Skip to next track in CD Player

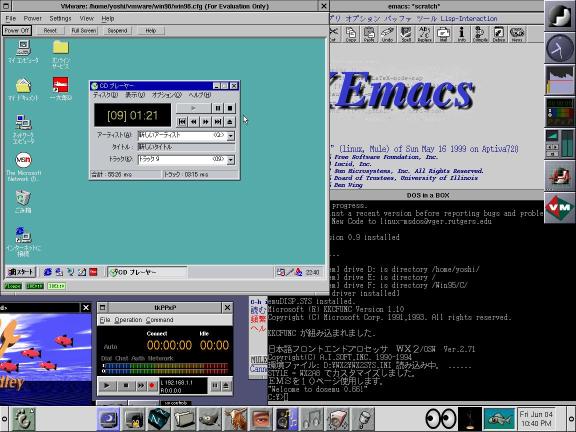click(x=218, y=122)
